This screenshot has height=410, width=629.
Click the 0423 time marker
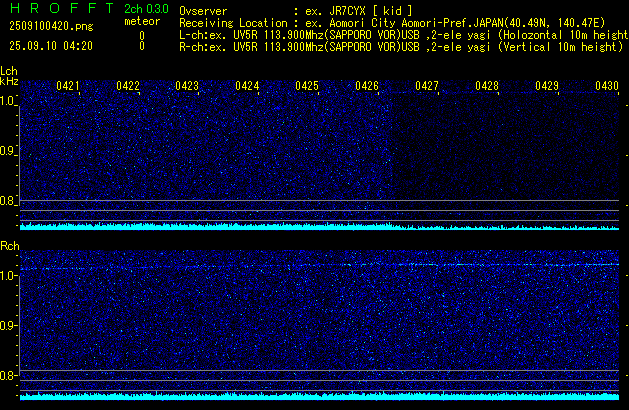pyautogui.click(x=187, y=86)
